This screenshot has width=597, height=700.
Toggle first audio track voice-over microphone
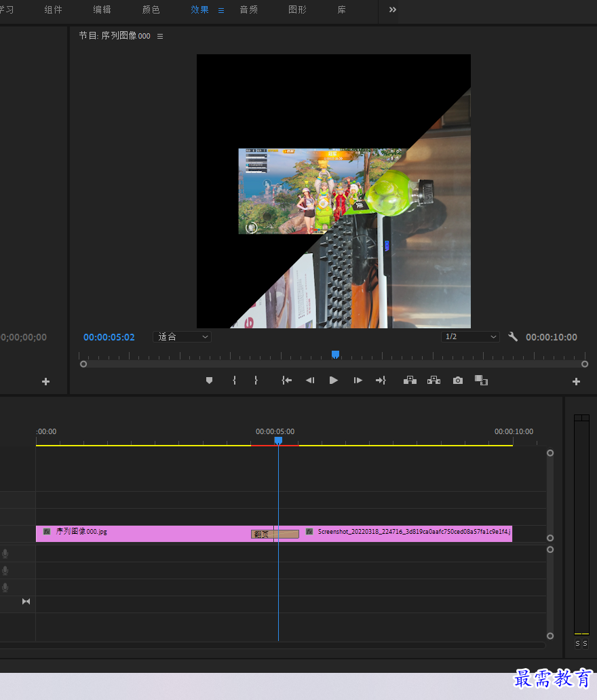5,553
